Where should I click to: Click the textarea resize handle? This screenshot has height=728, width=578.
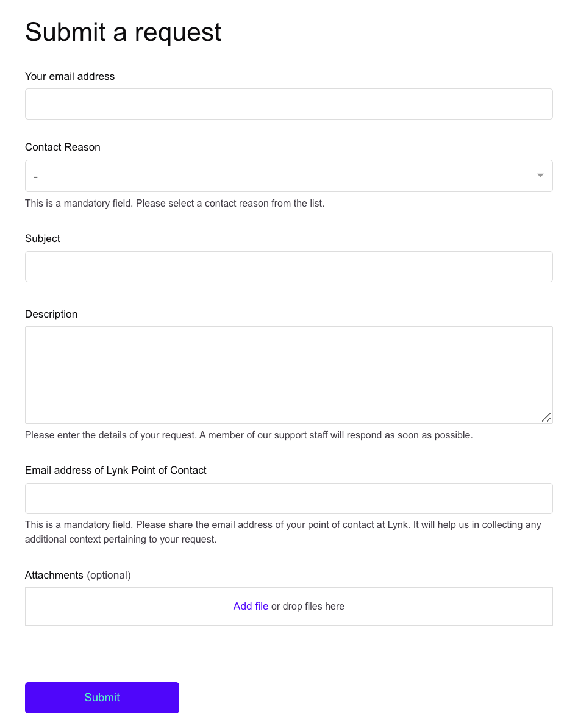point(546,417)
